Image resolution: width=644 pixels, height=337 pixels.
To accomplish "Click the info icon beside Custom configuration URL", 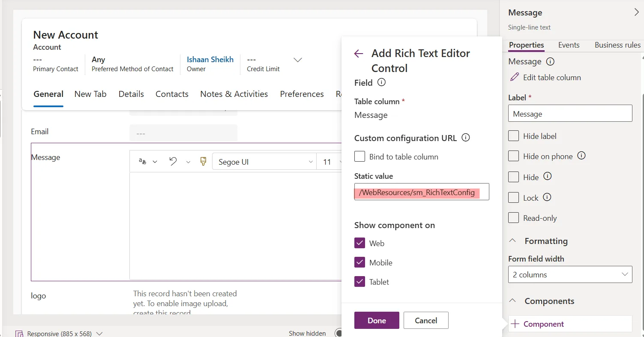I will coord(466,138).
